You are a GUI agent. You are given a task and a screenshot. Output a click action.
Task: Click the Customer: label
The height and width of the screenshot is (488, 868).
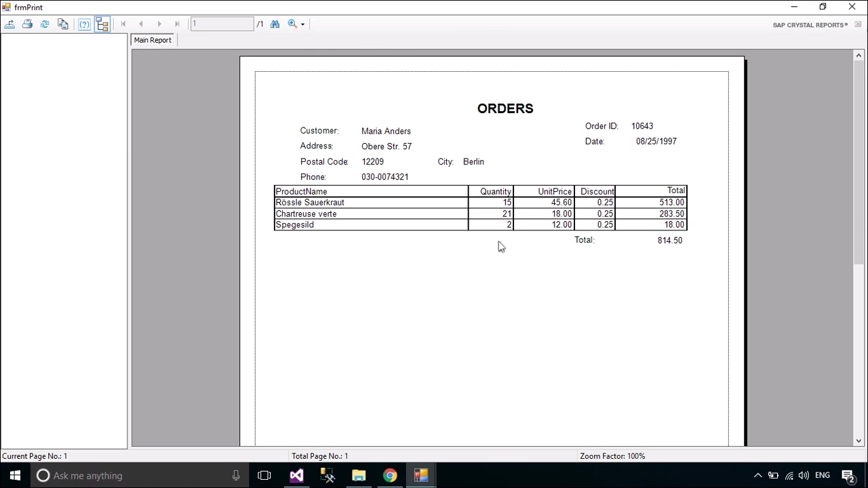319,131
